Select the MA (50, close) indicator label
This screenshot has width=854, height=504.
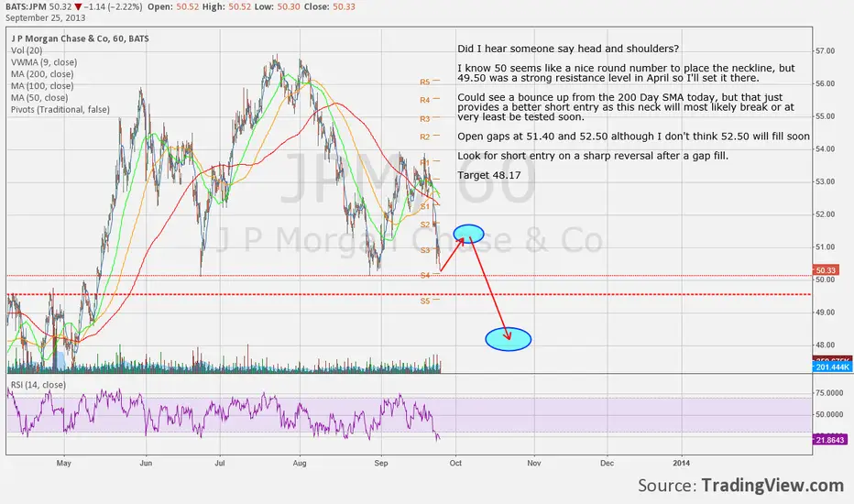(x=39, y=97)
